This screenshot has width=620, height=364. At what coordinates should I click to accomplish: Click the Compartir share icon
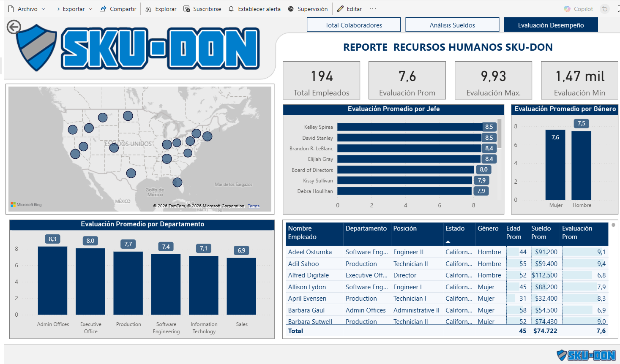[103, 9]
